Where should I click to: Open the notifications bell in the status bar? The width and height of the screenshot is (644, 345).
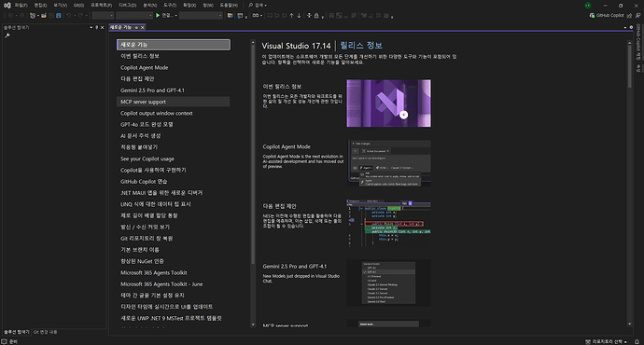[x=637, y=341]
